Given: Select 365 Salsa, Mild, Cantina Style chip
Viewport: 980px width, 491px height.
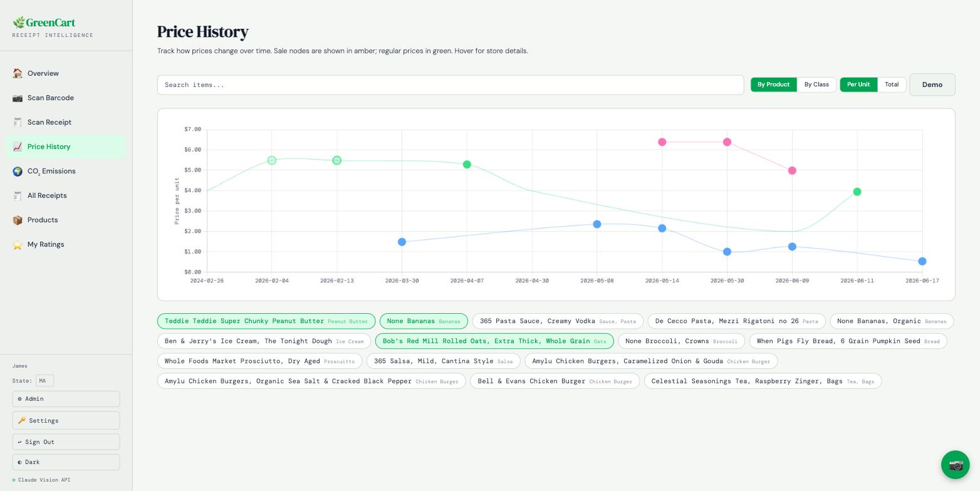Looking at the screenshot, I should point(443,361).
